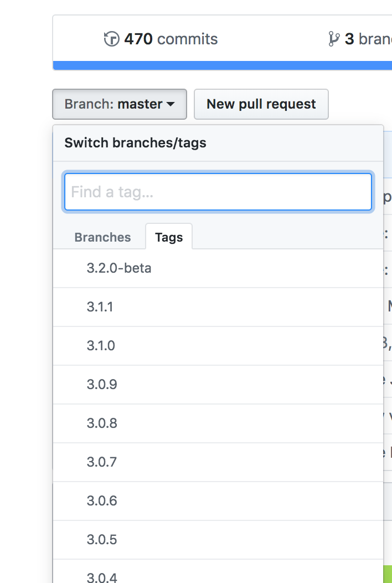Select the Tags tab
This screenshot has height=583, width=392.
click(x=169, y=237)
